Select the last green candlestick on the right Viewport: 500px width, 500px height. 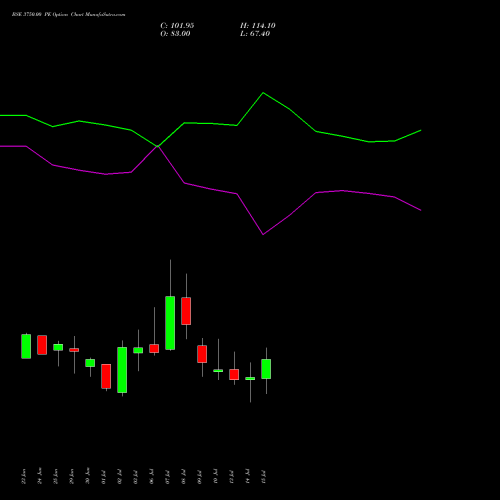pos(266,369)
